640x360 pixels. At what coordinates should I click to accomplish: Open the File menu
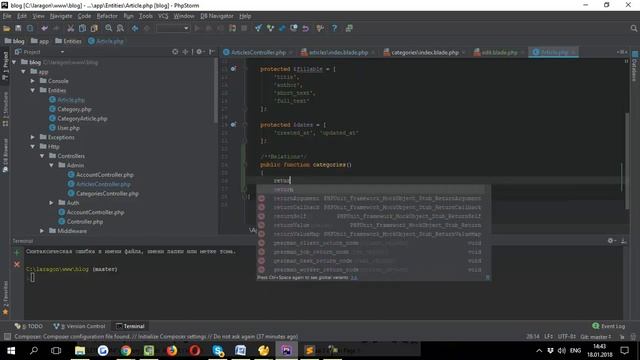pyautogui.click(x=7, y=16)
